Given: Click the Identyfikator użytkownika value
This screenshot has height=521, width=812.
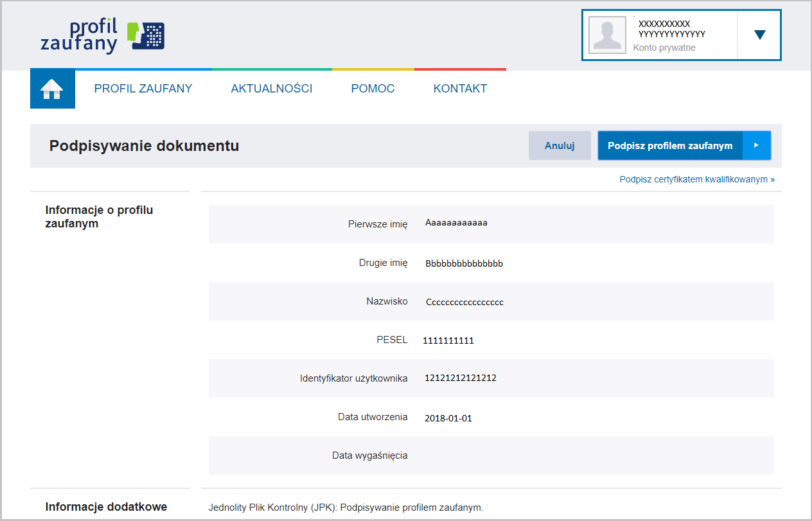Looking at the screenshot, I should [x=460, y=378].
